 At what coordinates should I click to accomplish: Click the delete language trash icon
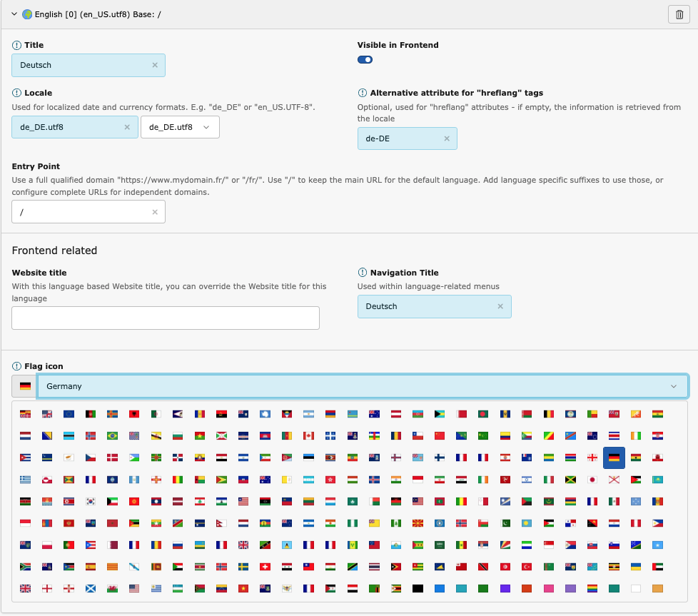click(x=679, y=14)
